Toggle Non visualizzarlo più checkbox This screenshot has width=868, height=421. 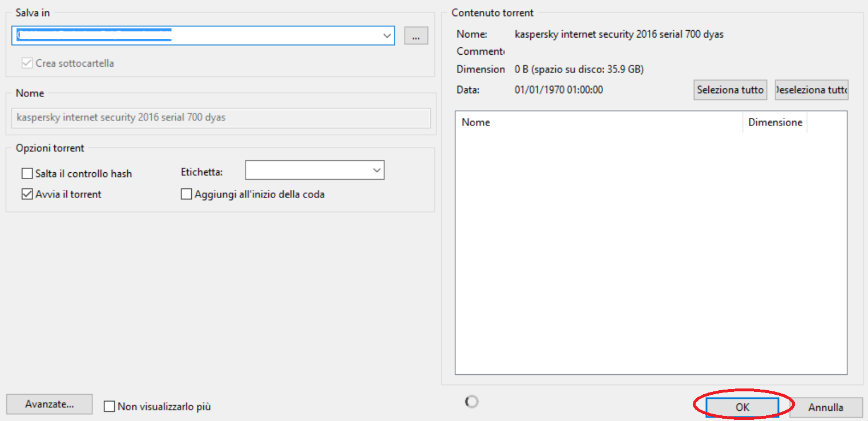pos(110,407)
